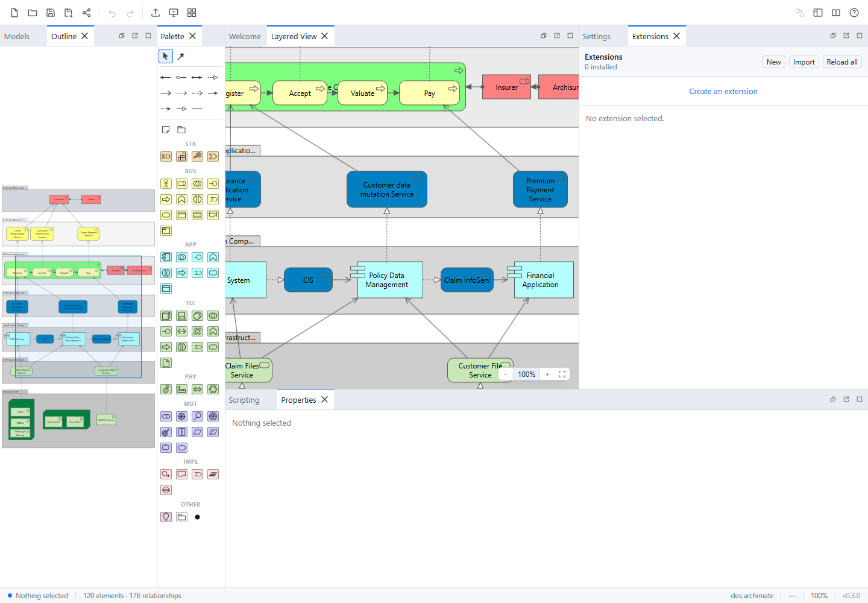
Task: Select the Location element
Action: point(166,517)
